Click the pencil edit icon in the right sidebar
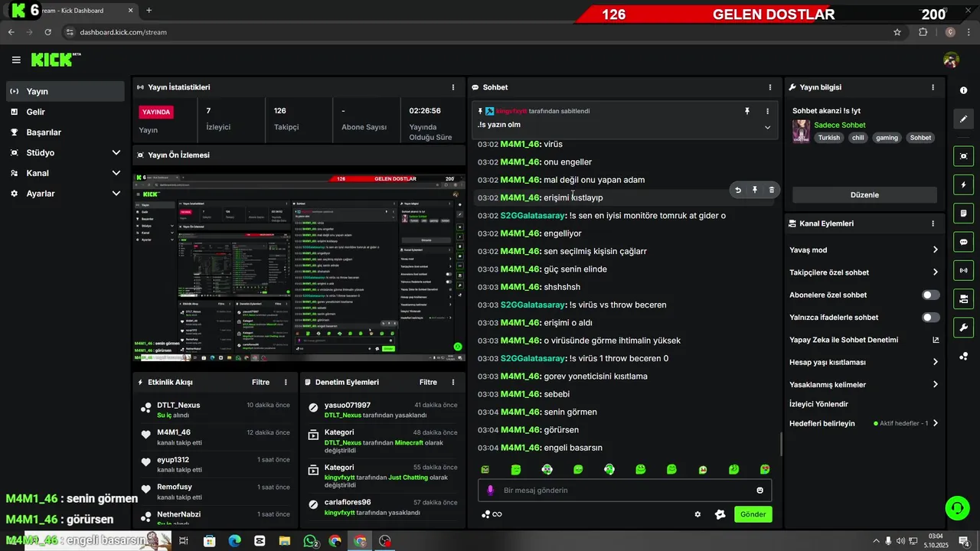This screenshot has width=980, height=551. 963,119
